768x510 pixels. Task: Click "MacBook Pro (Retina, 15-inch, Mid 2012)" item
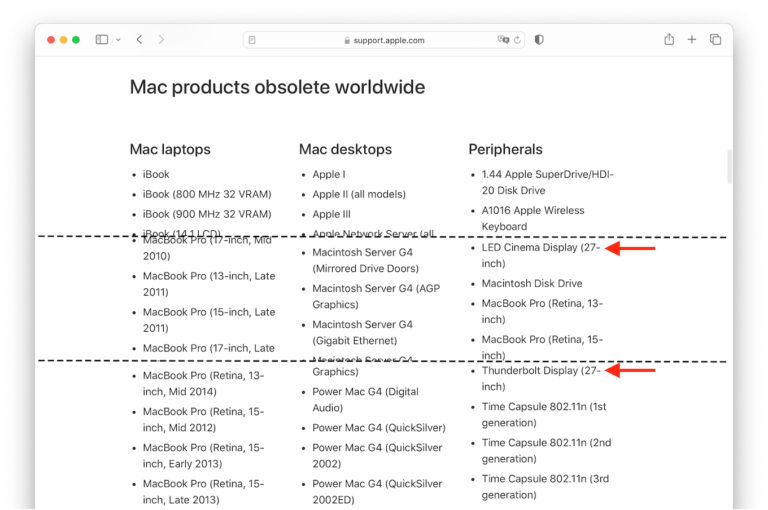[203, 420]
